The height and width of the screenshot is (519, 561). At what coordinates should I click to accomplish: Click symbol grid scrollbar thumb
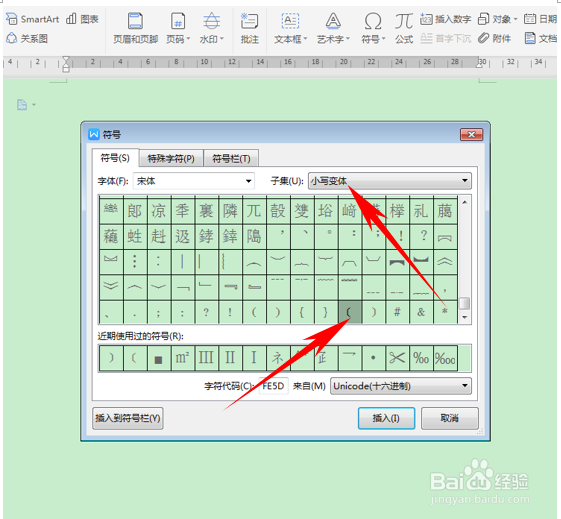tap(464, 303)
